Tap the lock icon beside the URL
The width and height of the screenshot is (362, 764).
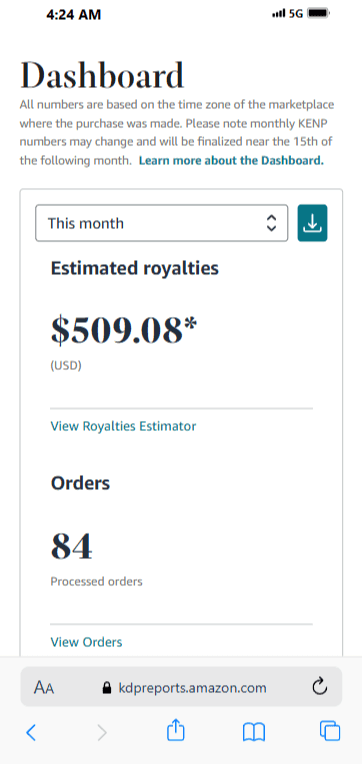pos(107,688)
